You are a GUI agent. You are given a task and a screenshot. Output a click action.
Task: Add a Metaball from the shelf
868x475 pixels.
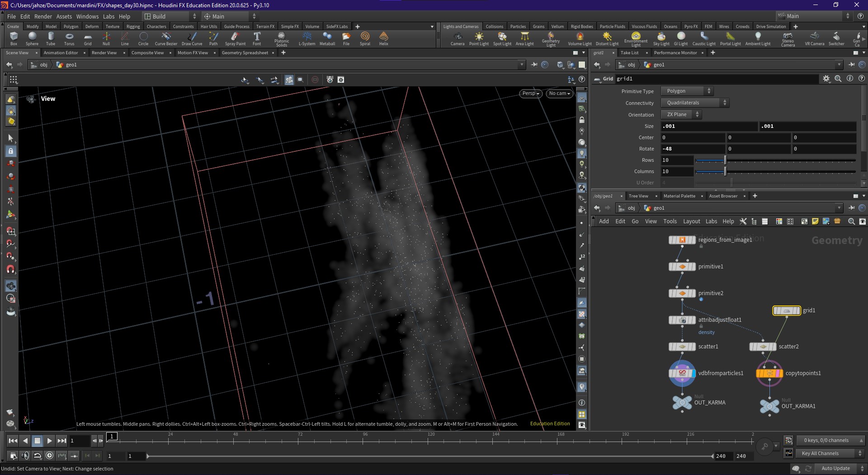[x=327, y=39]
